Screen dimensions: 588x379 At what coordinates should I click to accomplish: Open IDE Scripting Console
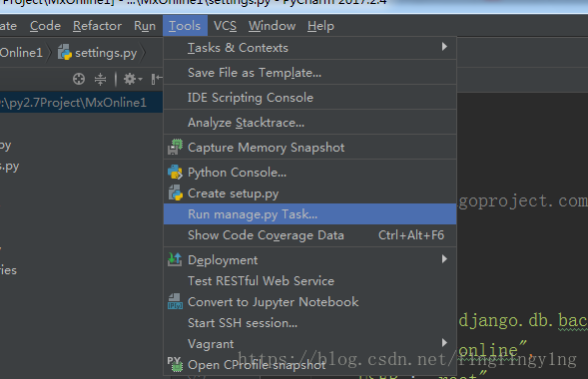pos(309,98)
